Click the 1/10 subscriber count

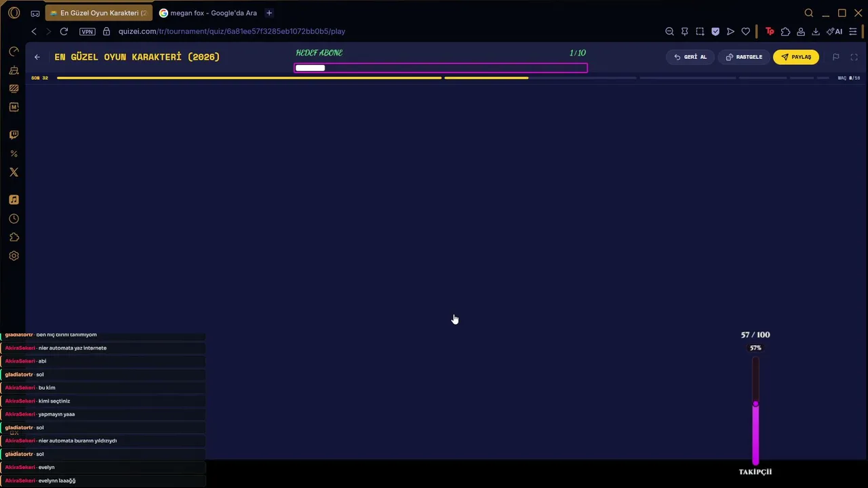click(578, 53)
